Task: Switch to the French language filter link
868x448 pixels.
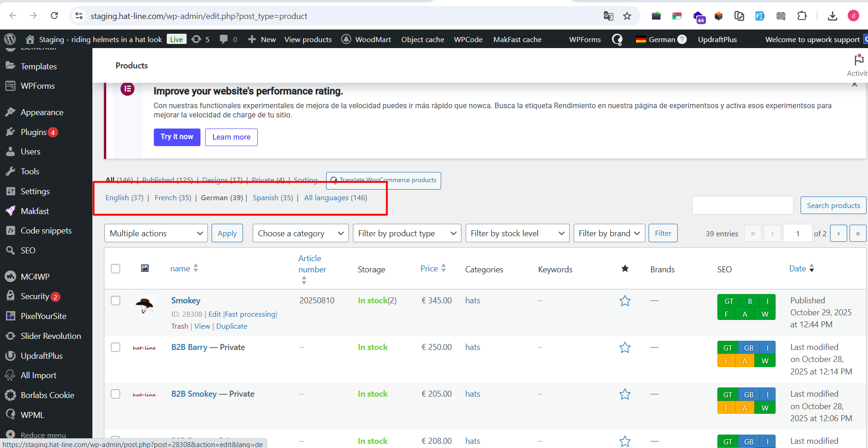Action: tap(165, 198)
